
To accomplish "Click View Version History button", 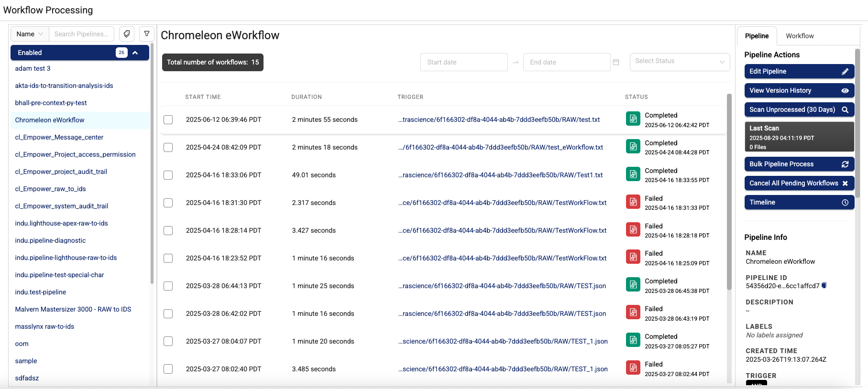I will click(799, 90).
